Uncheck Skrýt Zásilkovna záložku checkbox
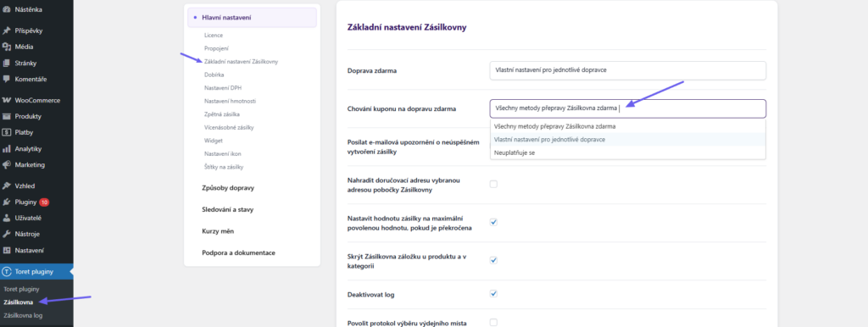The image size is (868, 327). tap(493, 259)
